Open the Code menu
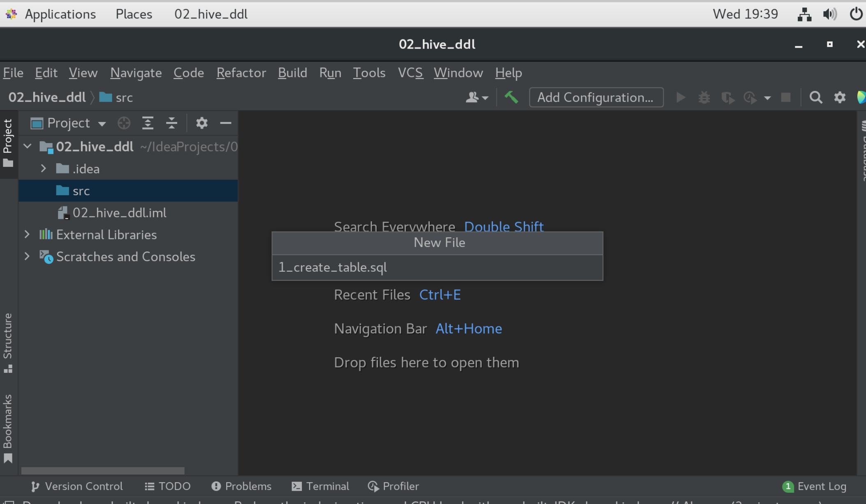 [x=189, y=73]
